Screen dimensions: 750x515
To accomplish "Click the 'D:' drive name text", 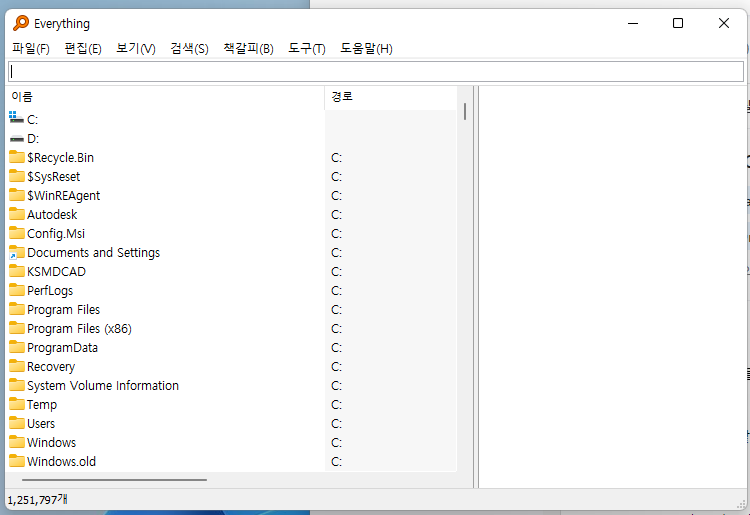I will [33, 139].
